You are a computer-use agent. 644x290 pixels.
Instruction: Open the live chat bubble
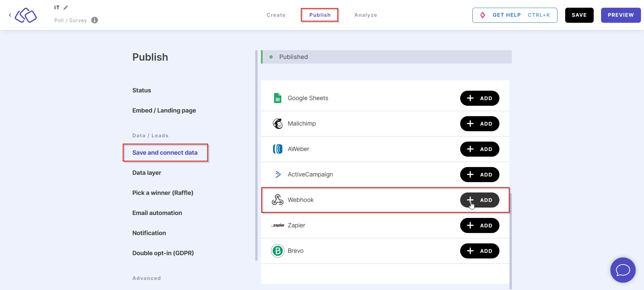point(623,270)
